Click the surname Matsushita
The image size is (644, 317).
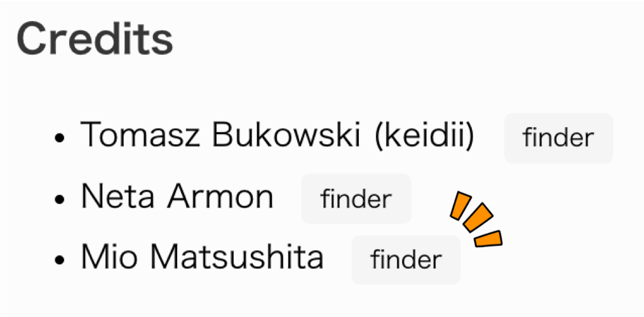237,258
